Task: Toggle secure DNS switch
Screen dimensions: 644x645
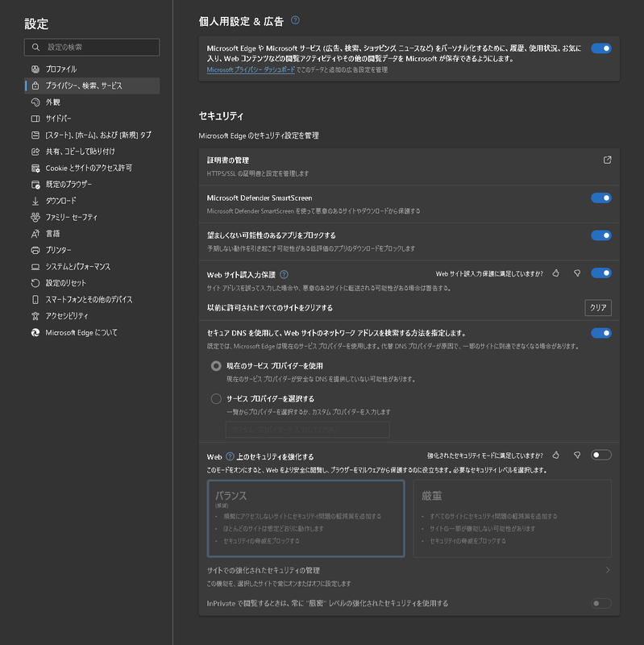Action: tap(600, 333)
